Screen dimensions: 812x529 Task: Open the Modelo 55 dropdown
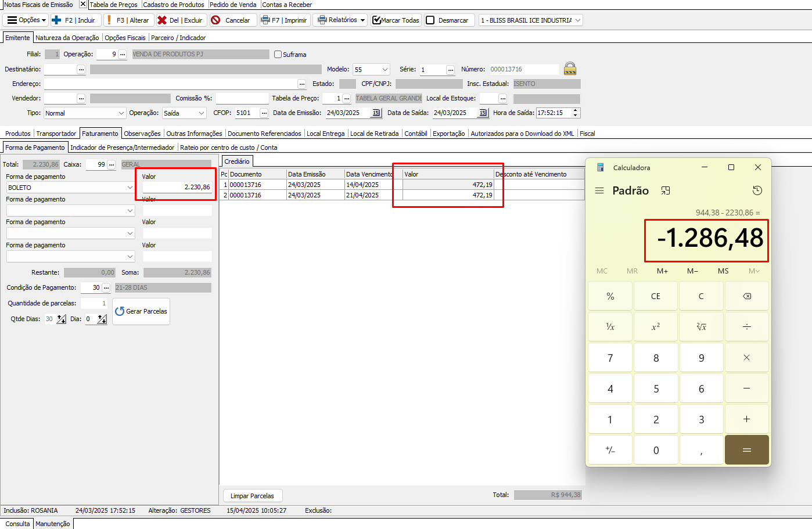pos(385,70)
